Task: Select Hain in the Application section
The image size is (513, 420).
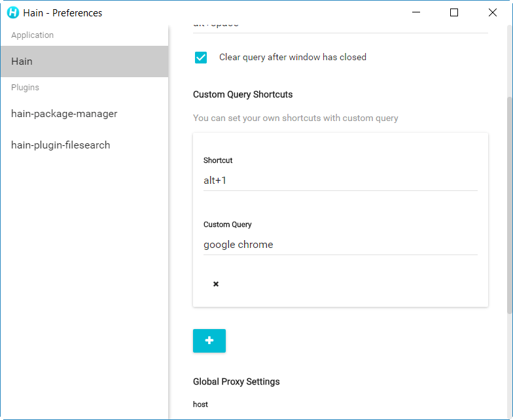Action: click(84, 61)
